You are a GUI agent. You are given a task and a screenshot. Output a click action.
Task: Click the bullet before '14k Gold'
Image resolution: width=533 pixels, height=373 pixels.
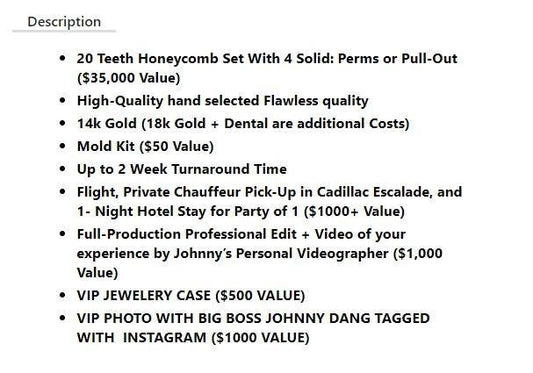tap(62, 123)
